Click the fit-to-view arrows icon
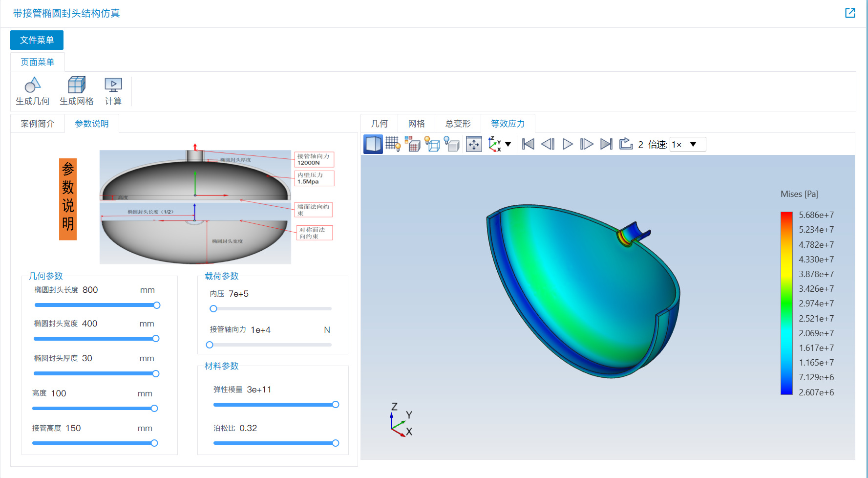 (474, 144)
